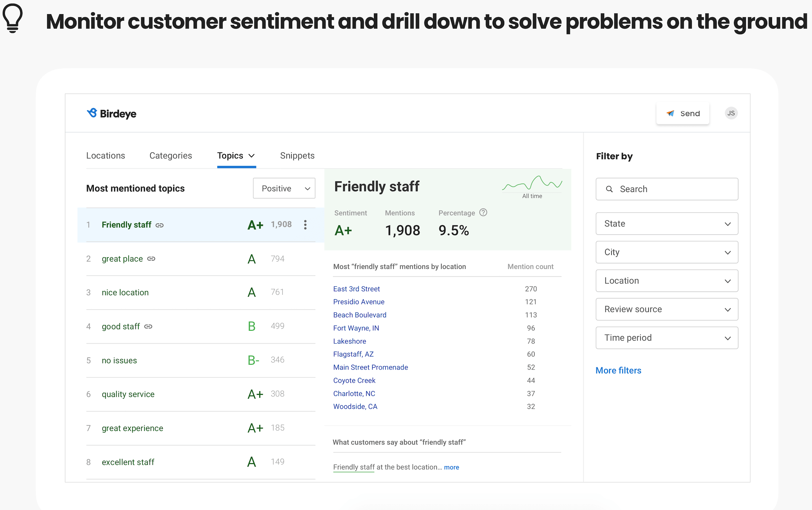Image resolution: width=812 pixels, height=510 pixels.
Task: Open the Positive sentiment dropdown
Action: 284,188
